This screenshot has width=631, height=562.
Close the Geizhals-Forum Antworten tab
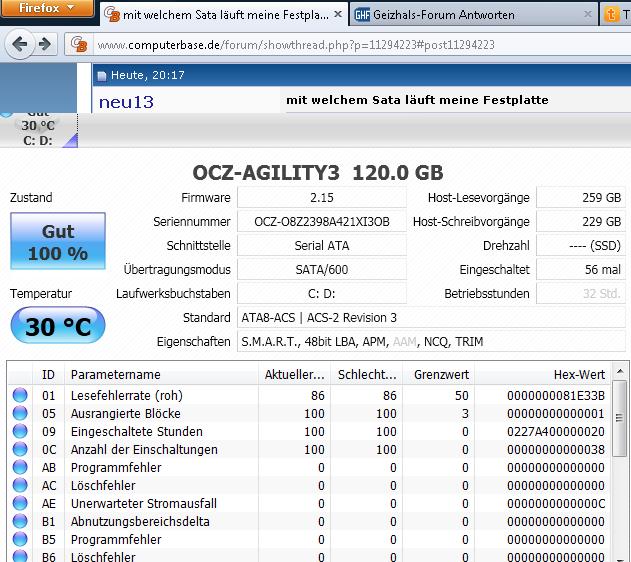coord(588,14)
